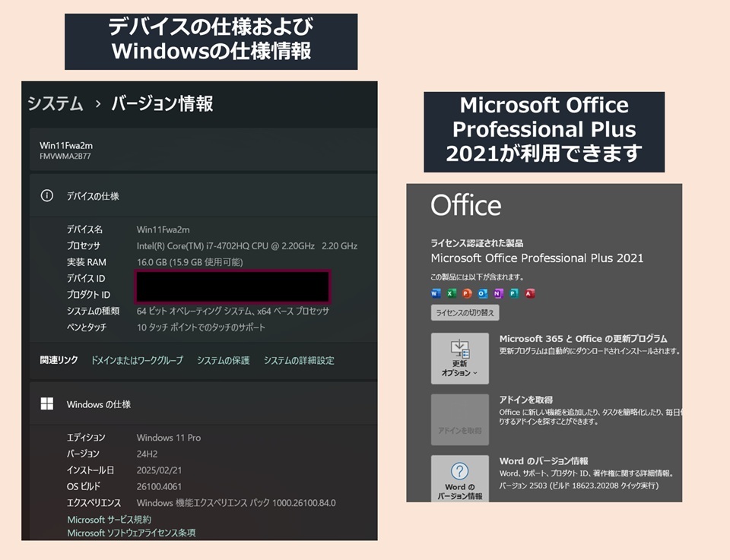Open システムの保護 link
The image size is (730, 560).
223,360
